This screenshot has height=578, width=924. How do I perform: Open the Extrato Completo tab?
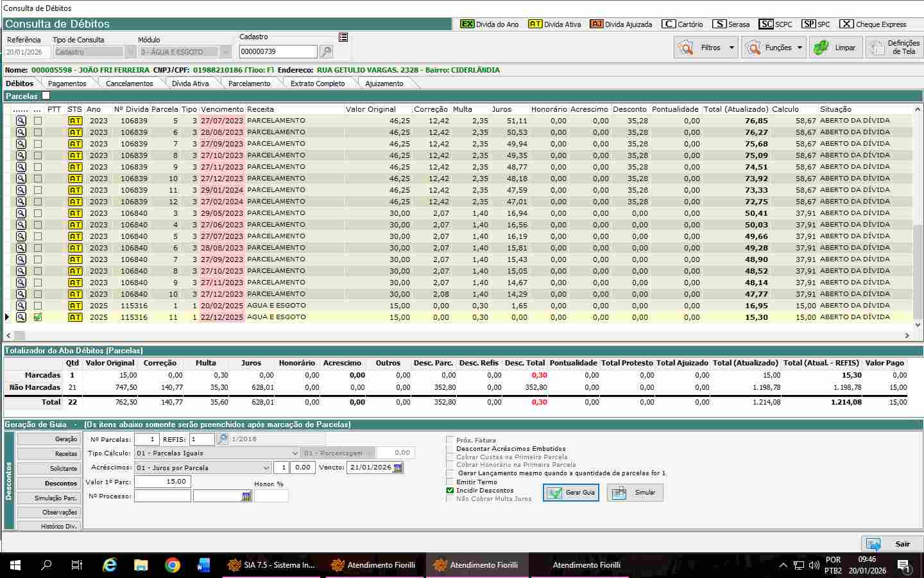318,83
